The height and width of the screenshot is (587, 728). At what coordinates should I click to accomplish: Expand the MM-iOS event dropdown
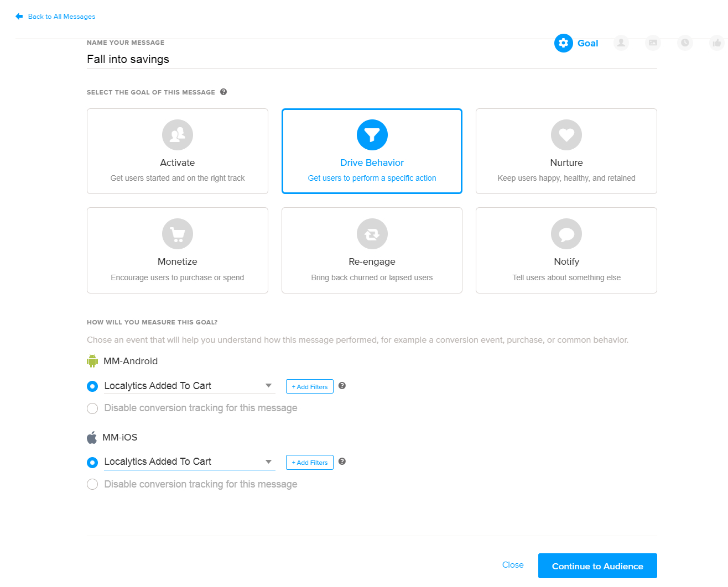268,462
